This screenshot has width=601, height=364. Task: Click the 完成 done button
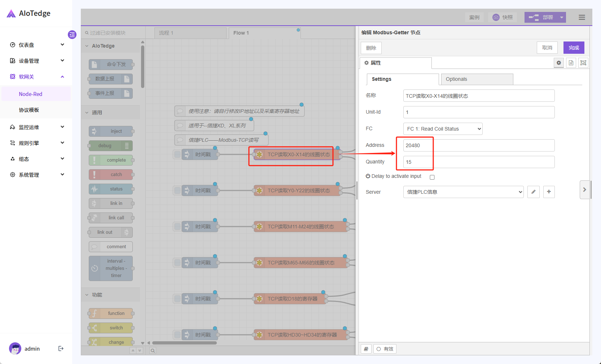[x=574, y=48]
